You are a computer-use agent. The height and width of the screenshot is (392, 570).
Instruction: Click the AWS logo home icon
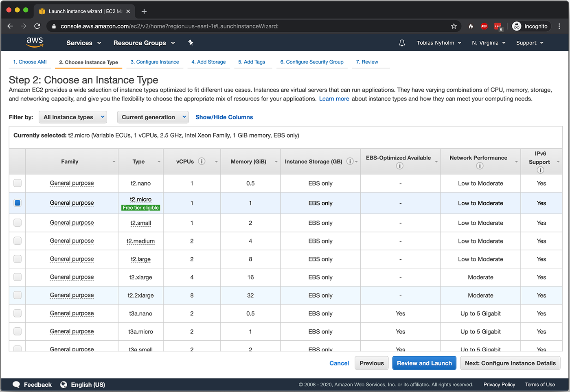tap(35, 42)
